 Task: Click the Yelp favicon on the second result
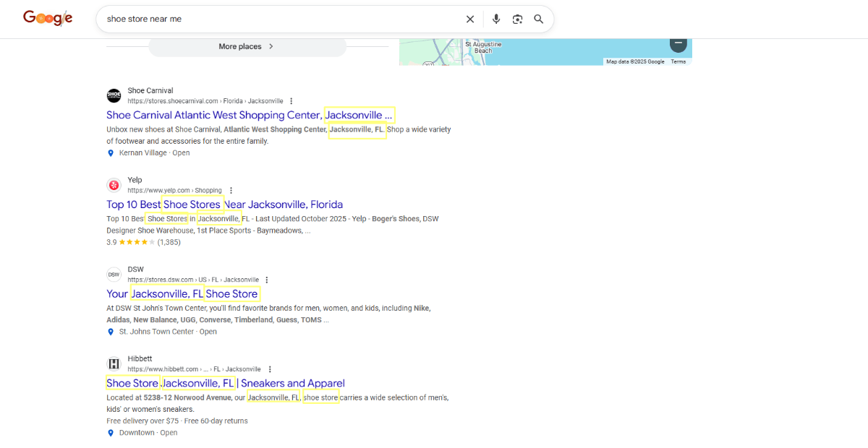(x=114, y=185)
